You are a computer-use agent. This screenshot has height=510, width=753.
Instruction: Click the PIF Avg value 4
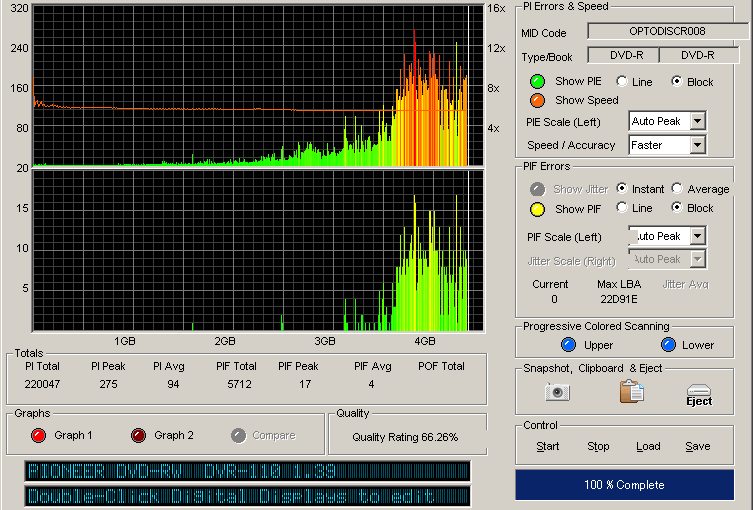(x=371, y=384)
